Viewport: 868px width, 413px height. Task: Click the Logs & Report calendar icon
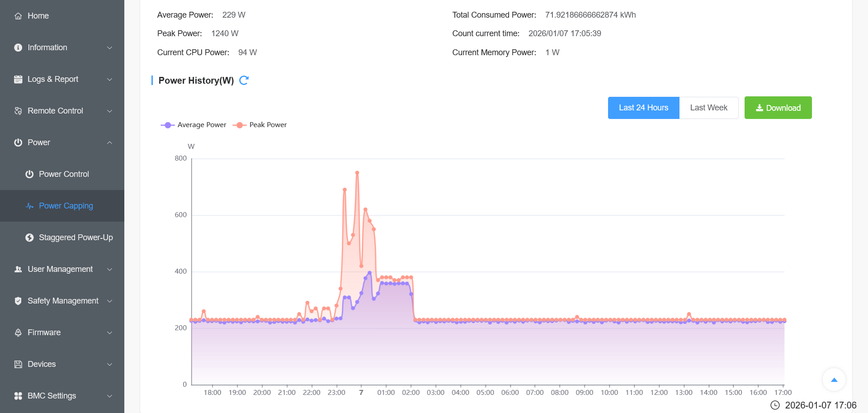pyautogui.click(x=18, y=79)
